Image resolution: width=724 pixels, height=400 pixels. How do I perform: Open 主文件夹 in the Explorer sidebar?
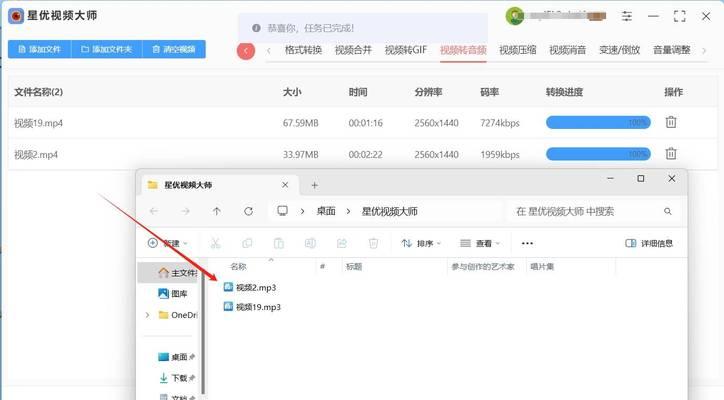tap(177, 273)
